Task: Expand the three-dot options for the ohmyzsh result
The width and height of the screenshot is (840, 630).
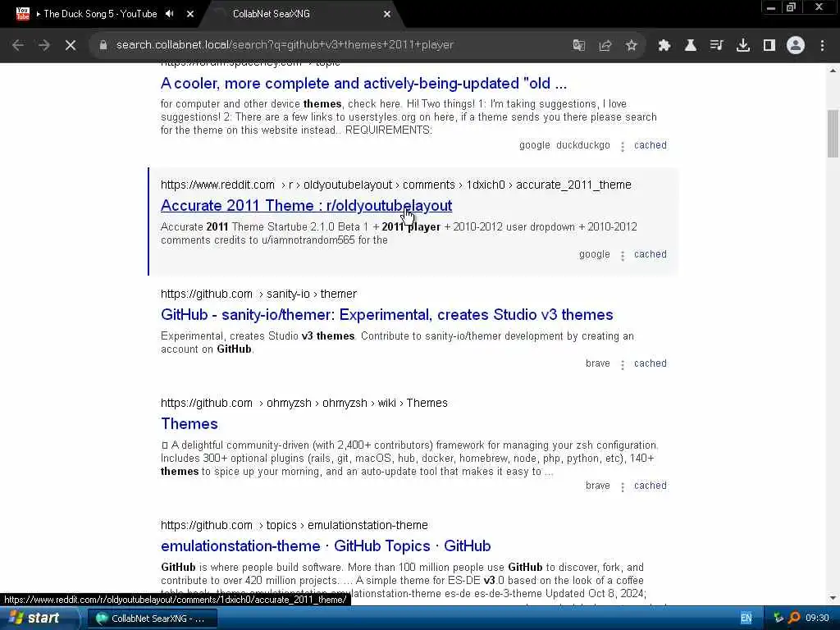Action: (623, 486)
